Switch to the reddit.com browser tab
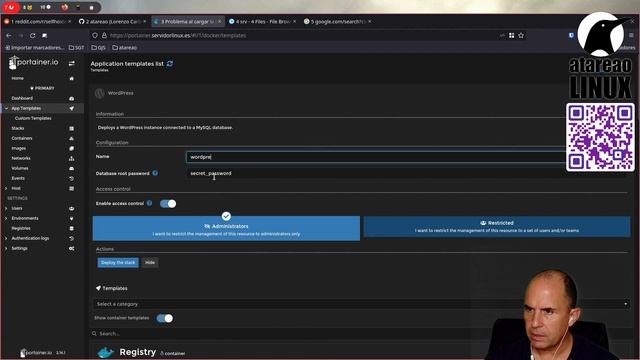 38,22
